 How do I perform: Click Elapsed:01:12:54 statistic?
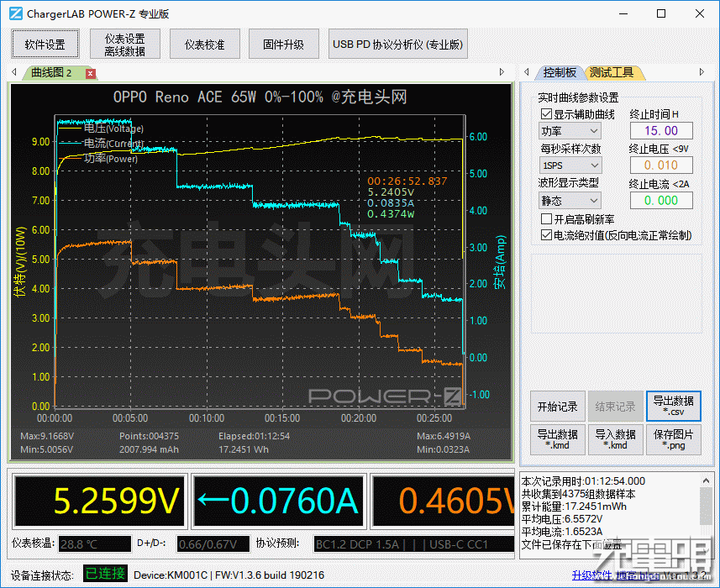click(x=254, y=436)
